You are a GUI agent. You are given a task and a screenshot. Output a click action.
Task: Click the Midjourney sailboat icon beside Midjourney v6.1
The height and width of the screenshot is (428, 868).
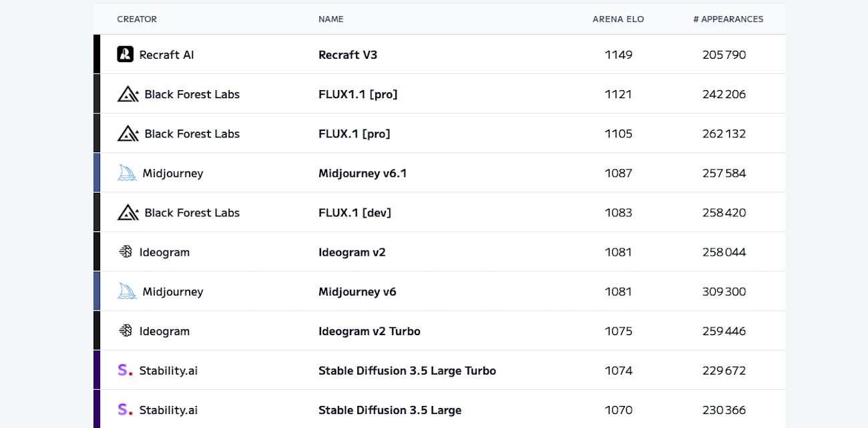coord(127,173)
